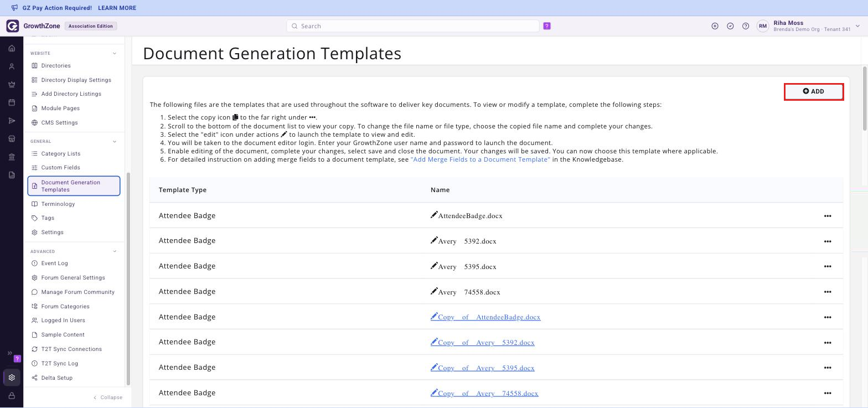Open the Reports icon in left rail

point(12,175)
